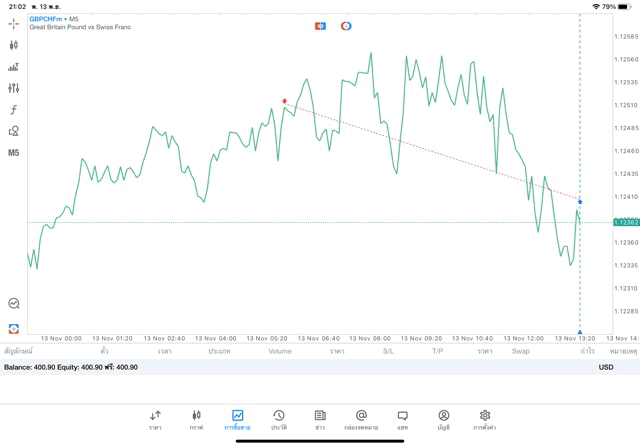Tap the current price label 1.12382

pos(626,222)
